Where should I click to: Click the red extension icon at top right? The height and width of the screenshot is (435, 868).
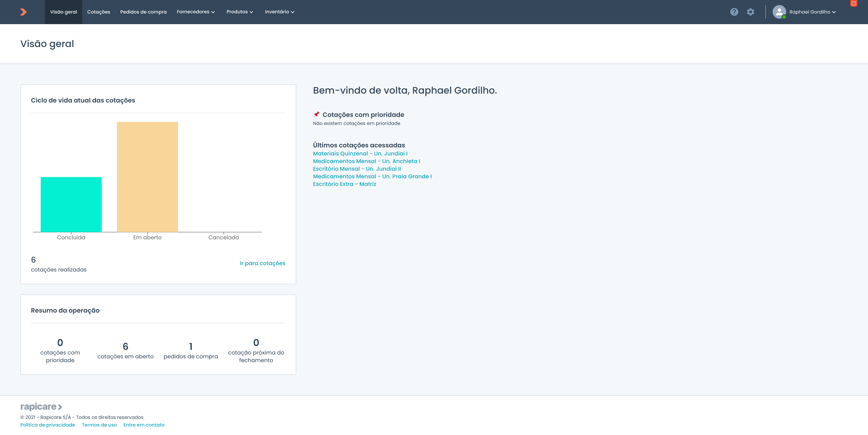pos(854,3)
